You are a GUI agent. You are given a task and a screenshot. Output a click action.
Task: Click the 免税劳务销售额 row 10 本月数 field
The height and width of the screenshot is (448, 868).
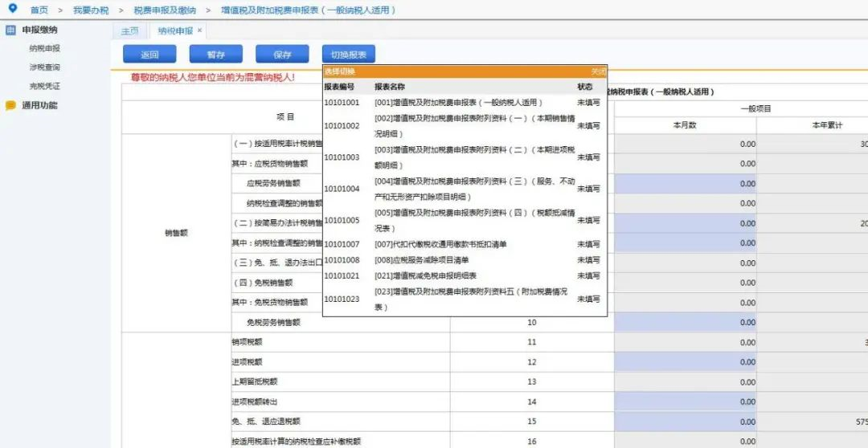click(686, 323)
